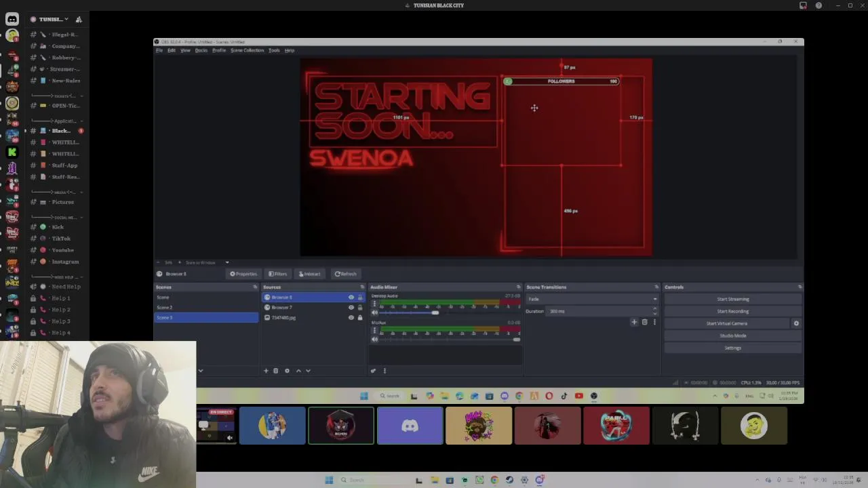Open Audio Mixer toolbar three-dot menu

384,371
